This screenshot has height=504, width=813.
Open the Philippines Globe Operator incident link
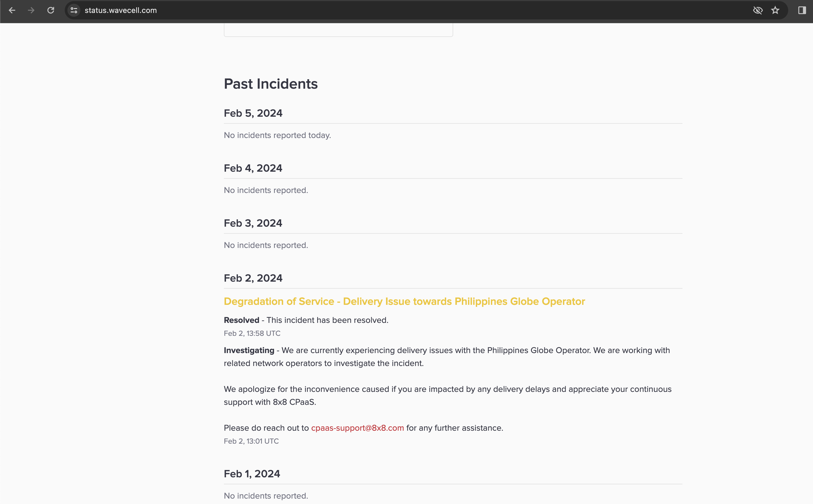click(x=404, y=301)
